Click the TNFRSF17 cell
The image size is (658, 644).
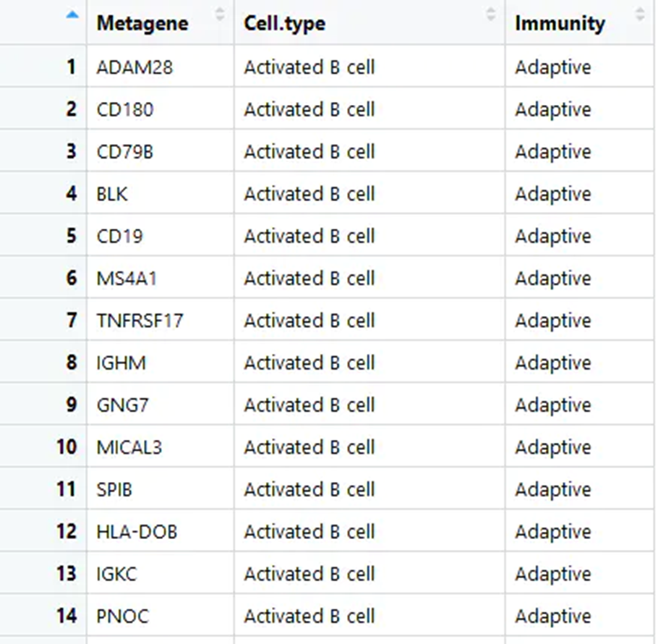(161, 321)
